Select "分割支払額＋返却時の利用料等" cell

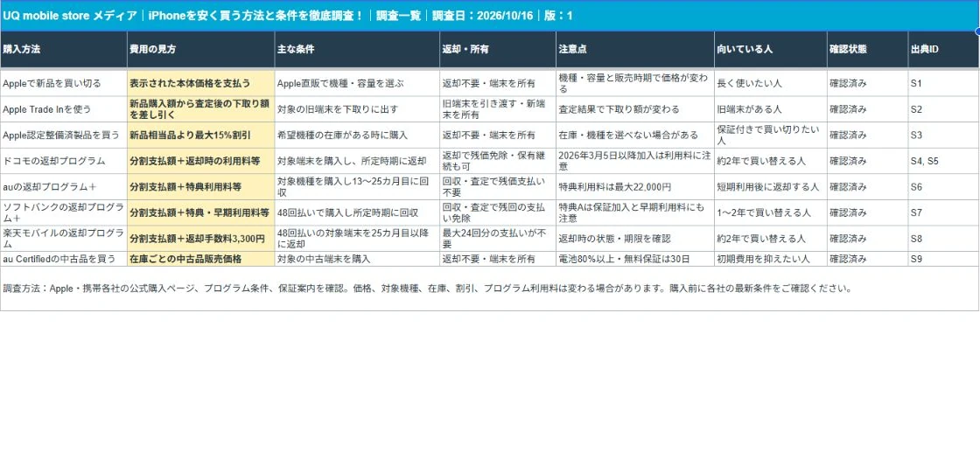point(200,161)
